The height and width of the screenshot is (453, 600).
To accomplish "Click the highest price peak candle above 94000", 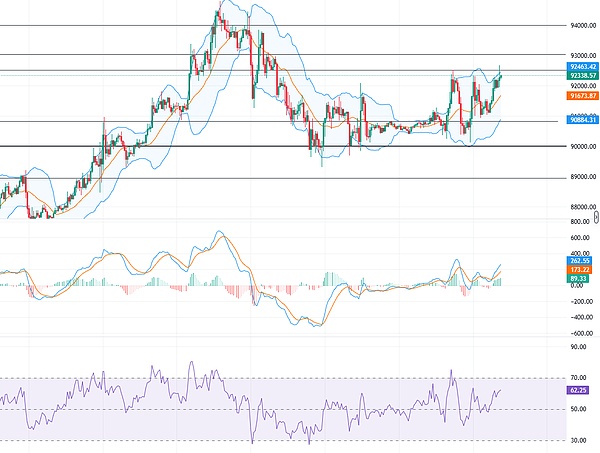I will [220, 12].
